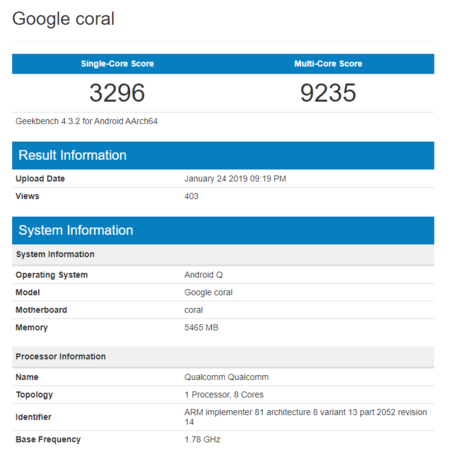
Task: Click the single-core value 3296
Action: pyautogui.click(x=117, y=93)
